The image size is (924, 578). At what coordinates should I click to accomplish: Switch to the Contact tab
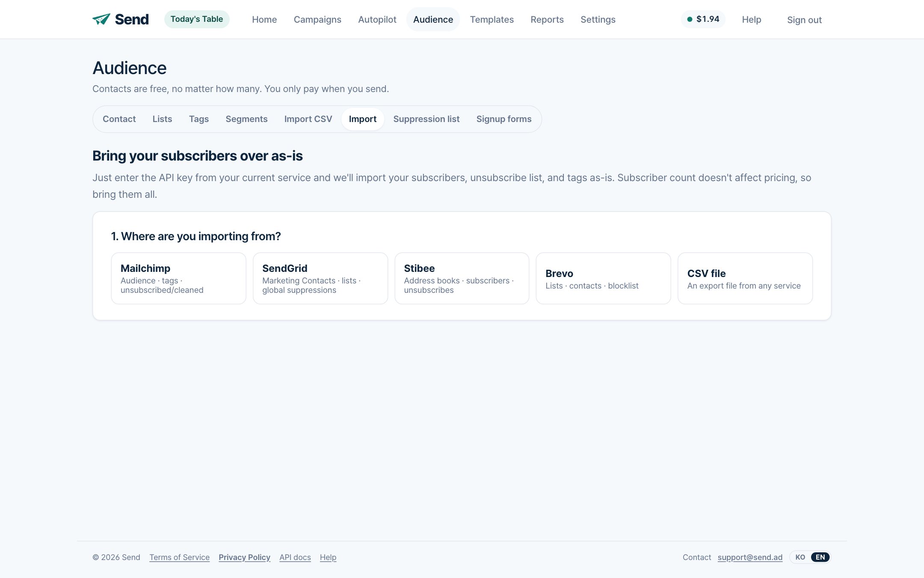[119, 119]
